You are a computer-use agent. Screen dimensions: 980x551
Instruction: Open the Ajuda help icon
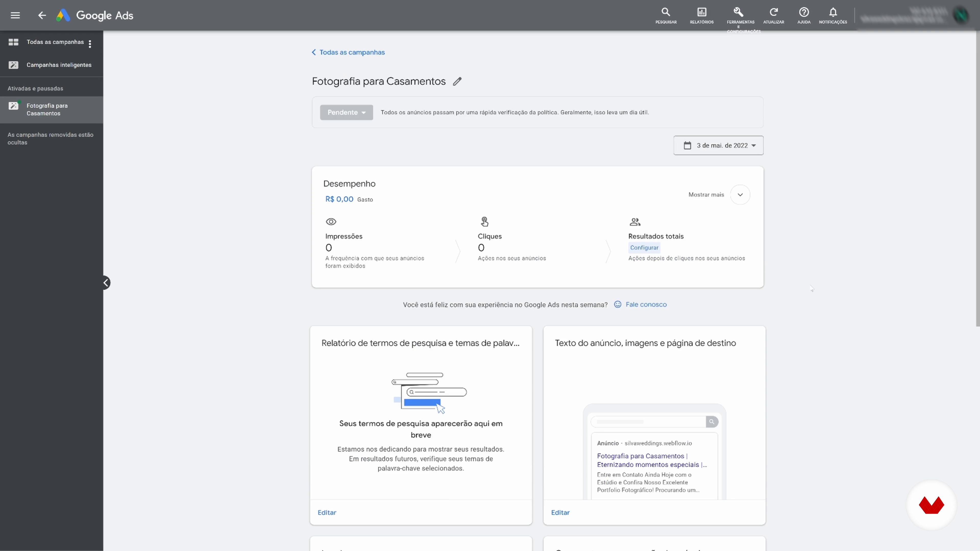tap(803, 16)
